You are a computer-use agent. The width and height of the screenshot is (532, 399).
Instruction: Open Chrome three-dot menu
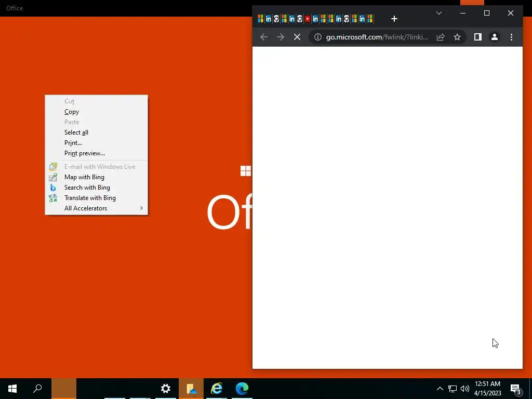pos(511,37)
